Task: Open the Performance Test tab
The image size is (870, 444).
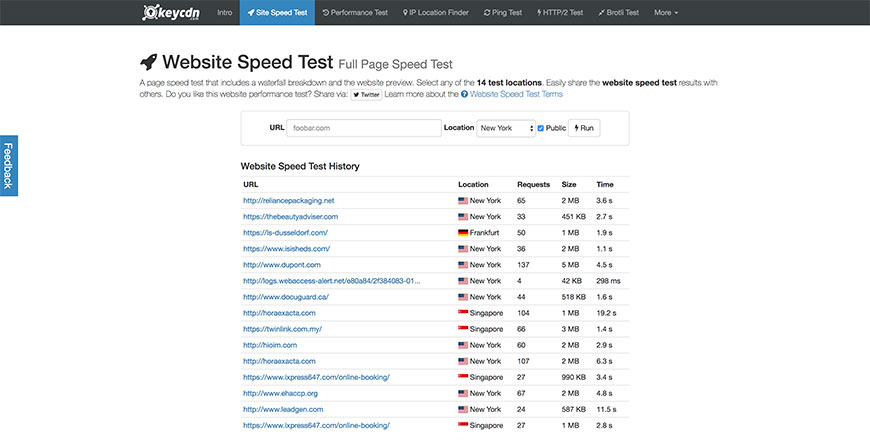Action: (355, 13)
